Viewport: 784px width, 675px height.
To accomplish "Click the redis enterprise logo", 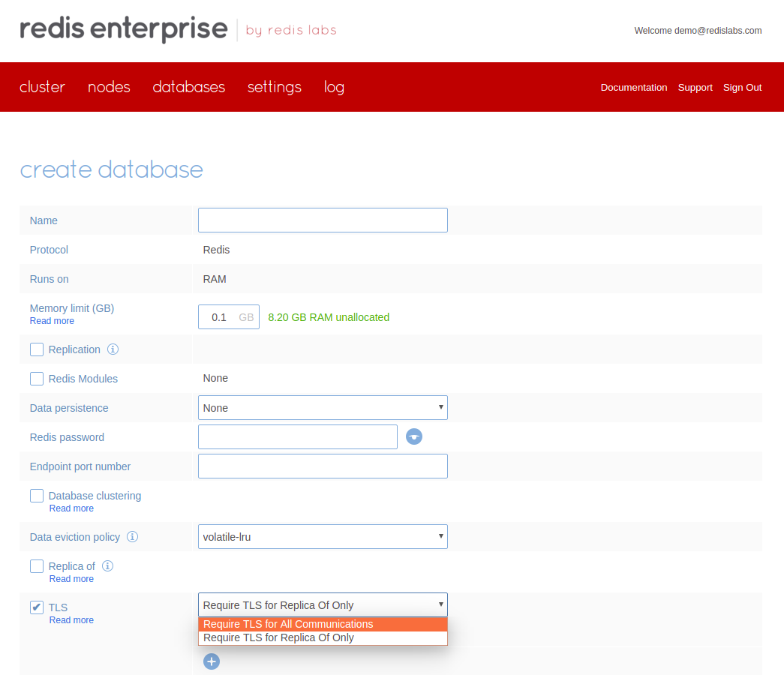I will pos(124,30).
